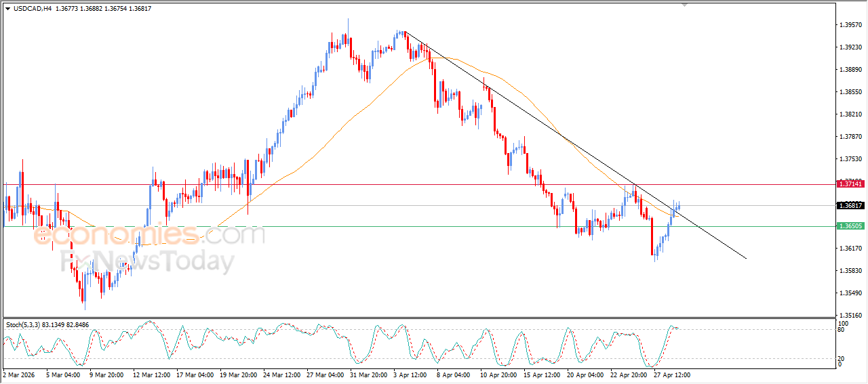Click the 1.37530 price axis value
This screenshot has width=868, height=384.
pyautogui.click(x=851, y=159)
